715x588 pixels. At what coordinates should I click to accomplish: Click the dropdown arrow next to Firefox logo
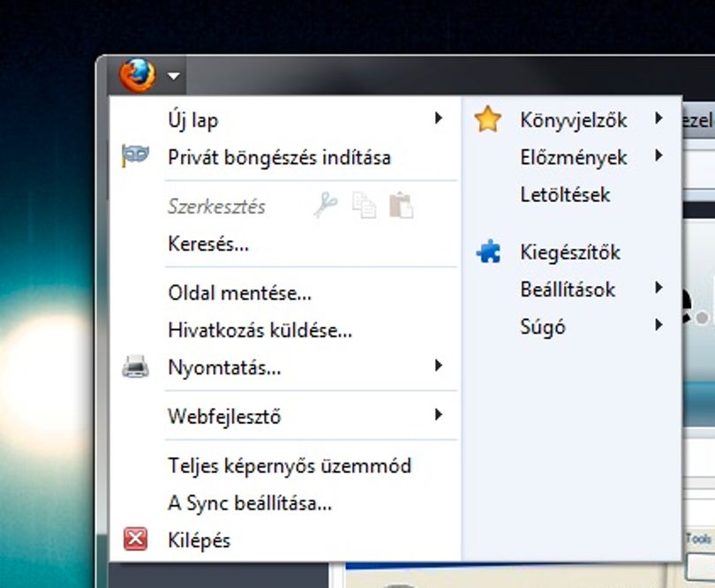point(173,76)
